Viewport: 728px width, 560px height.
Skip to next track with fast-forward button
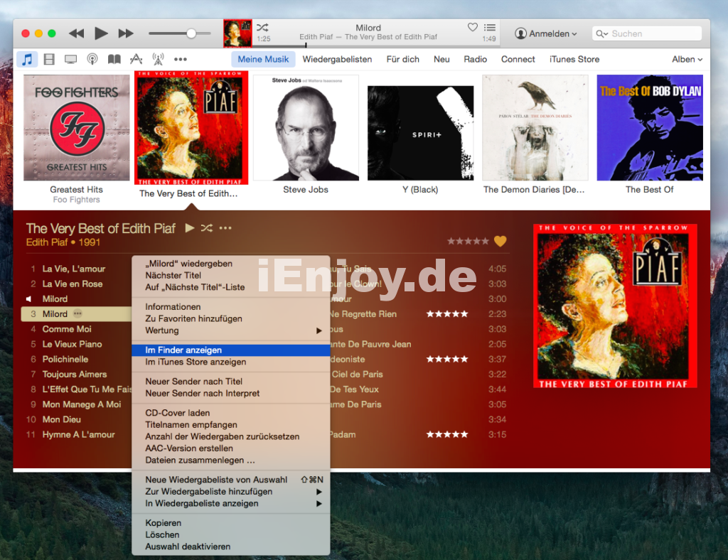click(126, 33)
